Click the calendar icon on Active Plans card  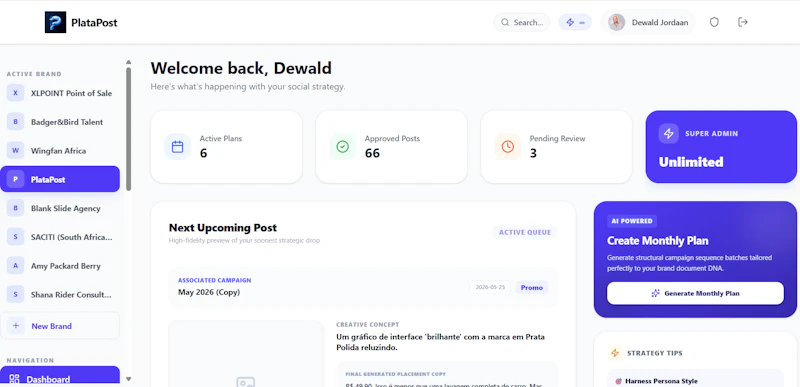coord(177,147)
